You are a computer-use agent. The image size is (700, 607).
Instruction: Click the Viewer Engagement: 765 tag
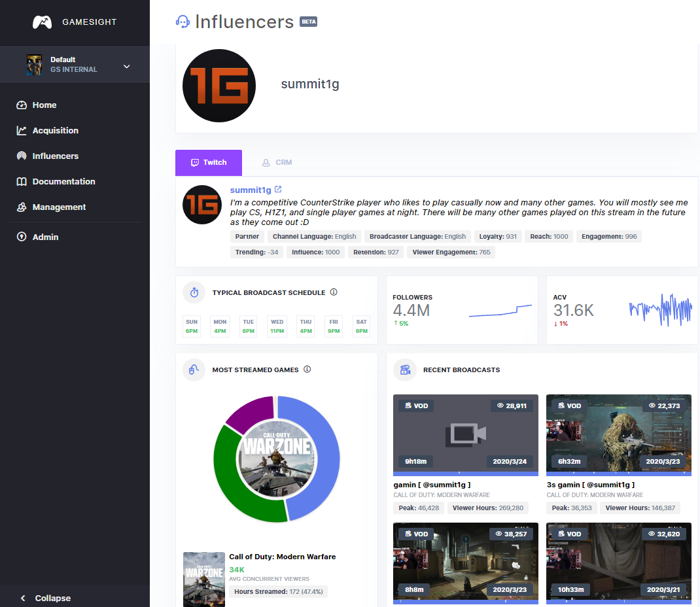pos(451,252)
